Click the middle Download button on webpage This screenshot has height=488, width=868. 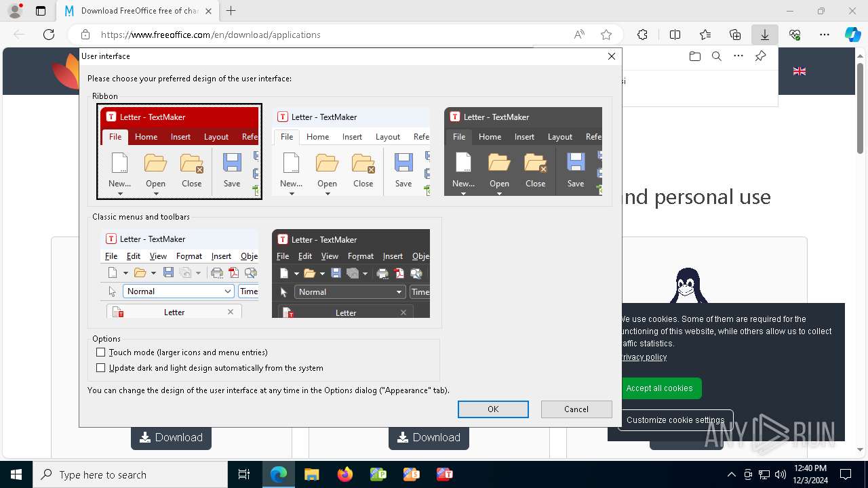(x=429, y=438)
